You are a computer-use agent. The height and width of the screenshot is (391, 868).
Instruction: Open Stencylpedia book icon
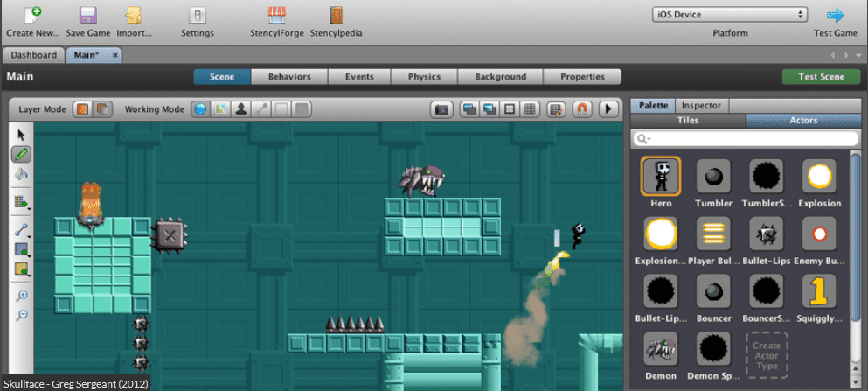pos(336,15)
